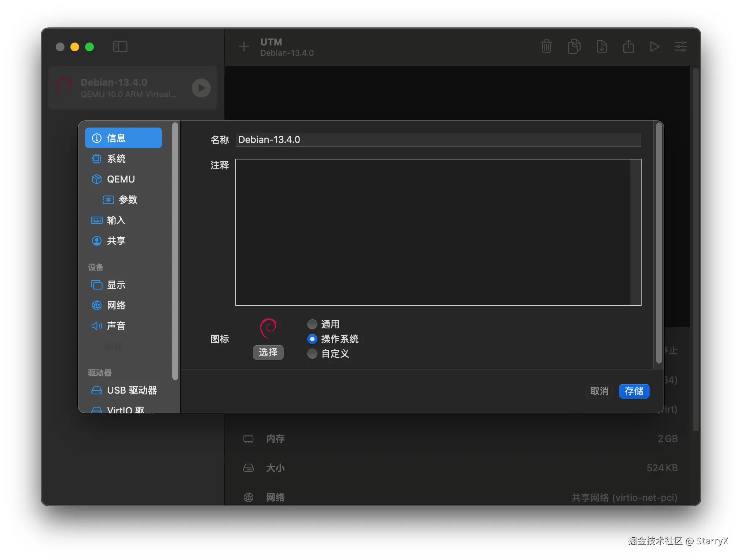Click the 取消 cancel button
Screen dimensions: 742x560
coord(599,391)
